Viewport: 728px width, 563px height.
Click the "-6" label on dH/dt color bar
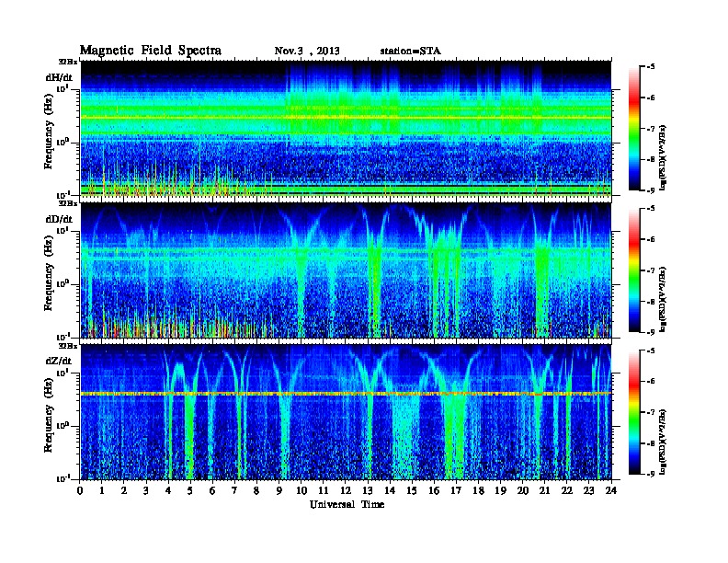coord(651,98)
